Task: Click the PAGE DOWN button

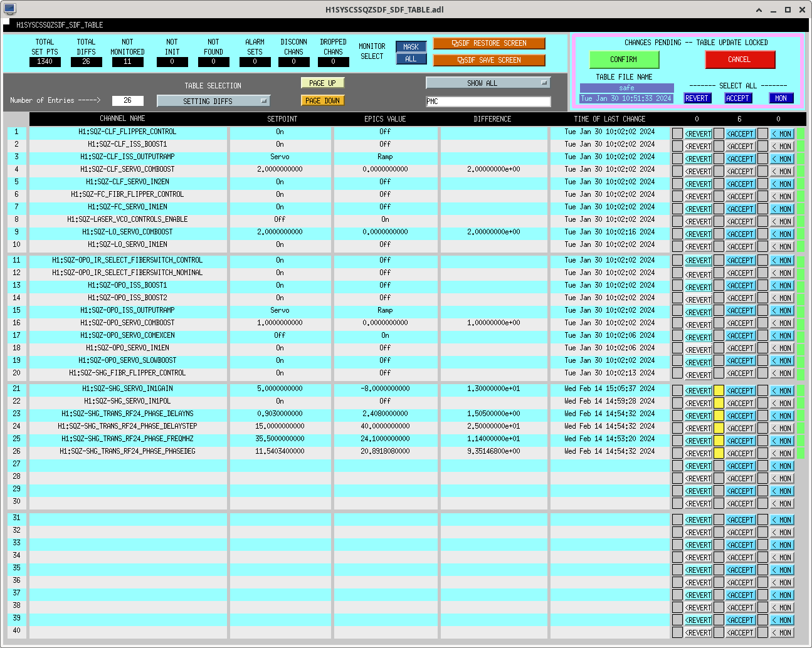Action: (x=323, y=101)
